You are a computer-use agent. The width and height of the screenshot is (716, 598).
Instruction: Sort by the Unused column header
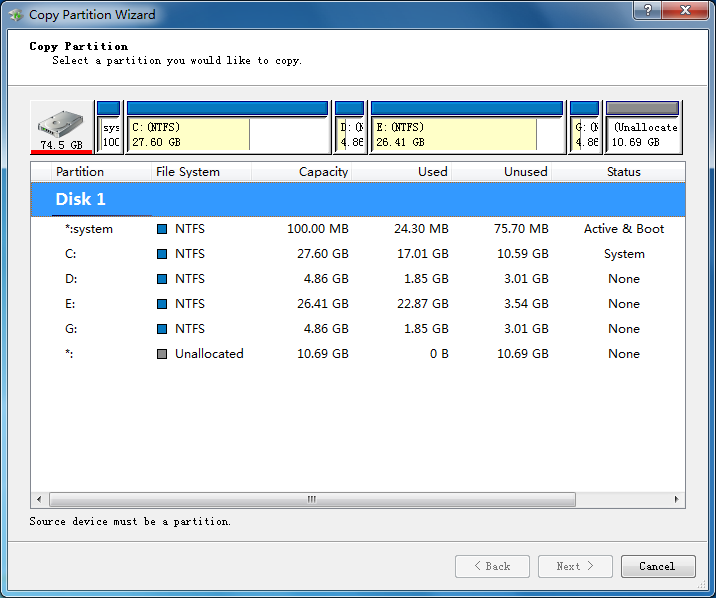(x=502, y=172)
